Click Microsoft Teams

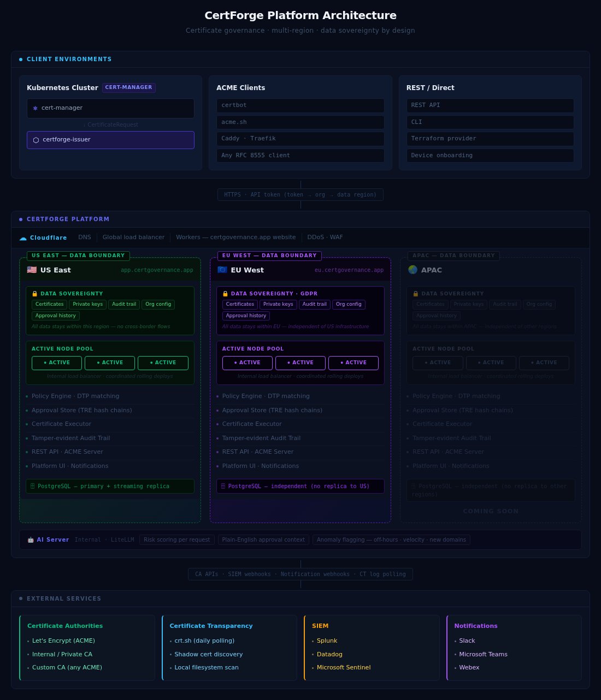[x=484, y=655]
